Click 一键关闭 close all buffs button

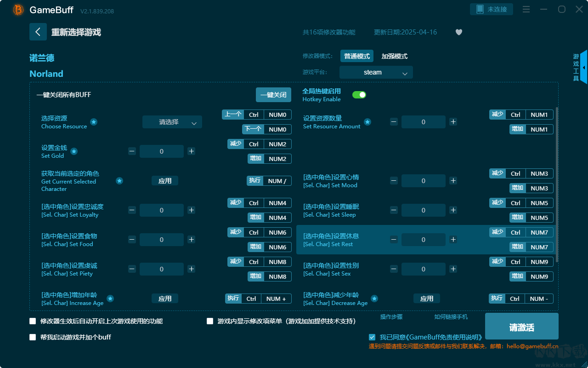click(x=274, y=95)
